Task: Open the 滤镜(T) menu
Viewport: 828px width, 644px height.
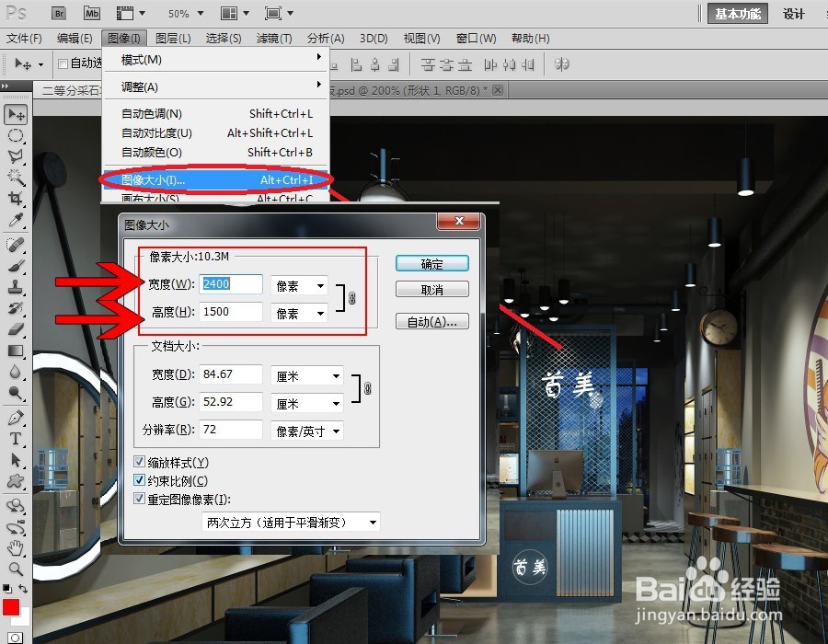Action: pyautogui.click(x=274, y=38)
